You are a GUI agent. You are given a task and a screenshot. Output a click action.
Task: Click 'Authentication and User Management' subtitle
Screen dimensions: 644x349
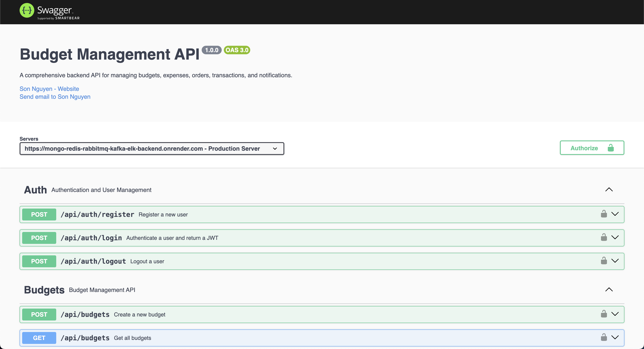101,190
